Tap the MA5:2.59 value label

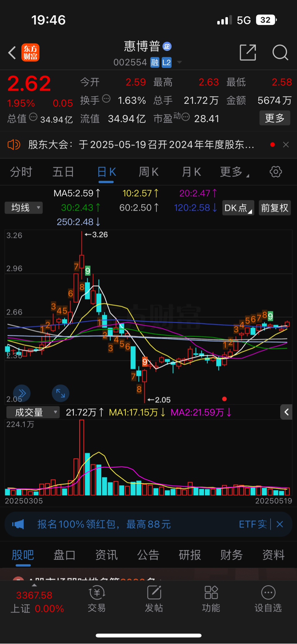pyautogui.click(x=77, y=193)
